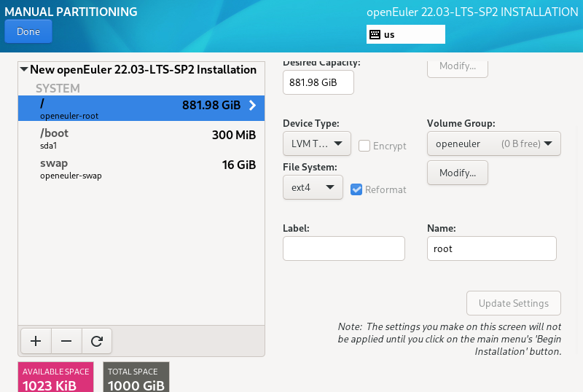
Task: Open the File System ext4 dropdown
Action: click(312, 187)
